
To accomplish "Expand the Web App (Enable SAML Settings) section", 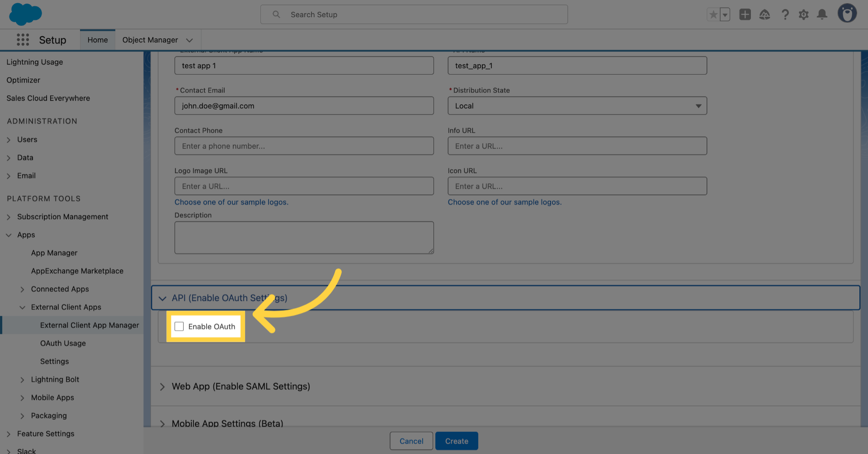I will (x=162, y=387).
